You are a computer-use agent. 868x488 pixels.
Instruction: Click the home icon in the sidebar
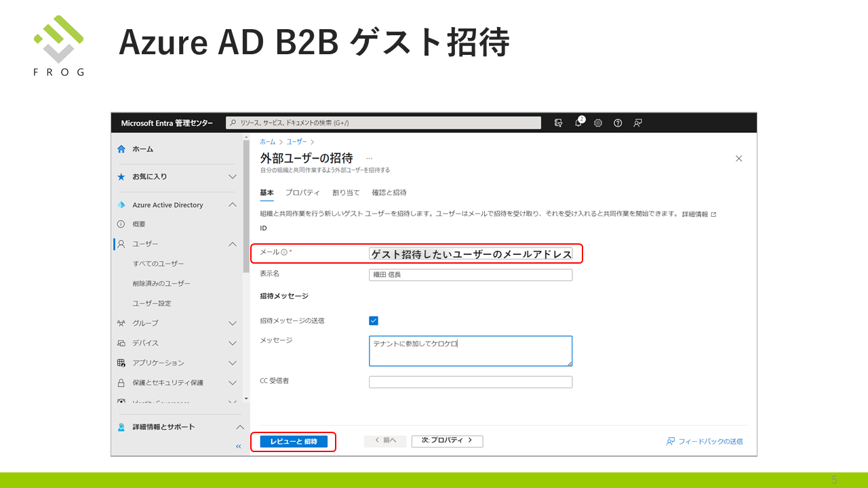[x=121, y=148]
